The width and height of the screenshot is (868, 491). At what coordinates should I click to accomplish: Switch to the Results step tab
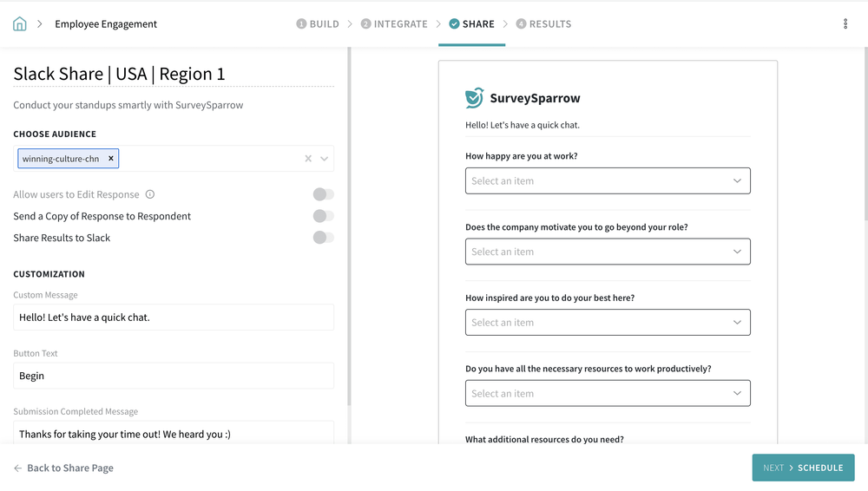pos(543,24)
